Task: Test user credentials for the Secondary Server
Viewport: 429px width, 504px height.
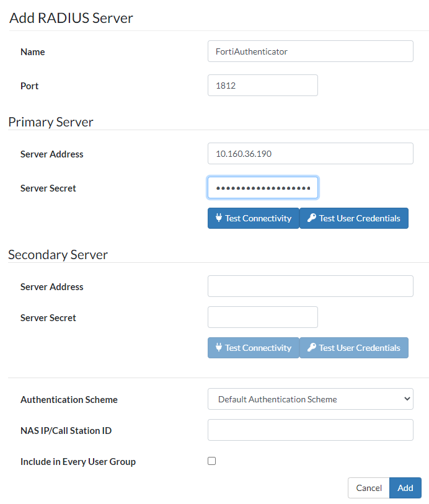Action: [354, 348]
